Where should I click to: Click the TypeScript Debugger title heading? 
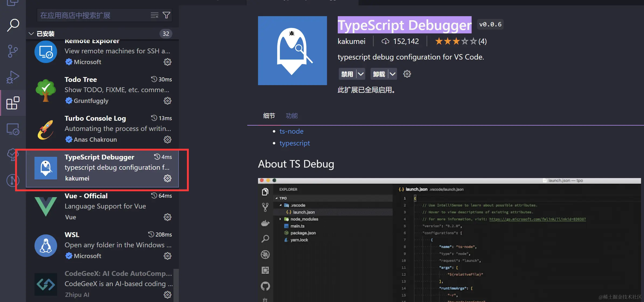(x=405, y=25)
